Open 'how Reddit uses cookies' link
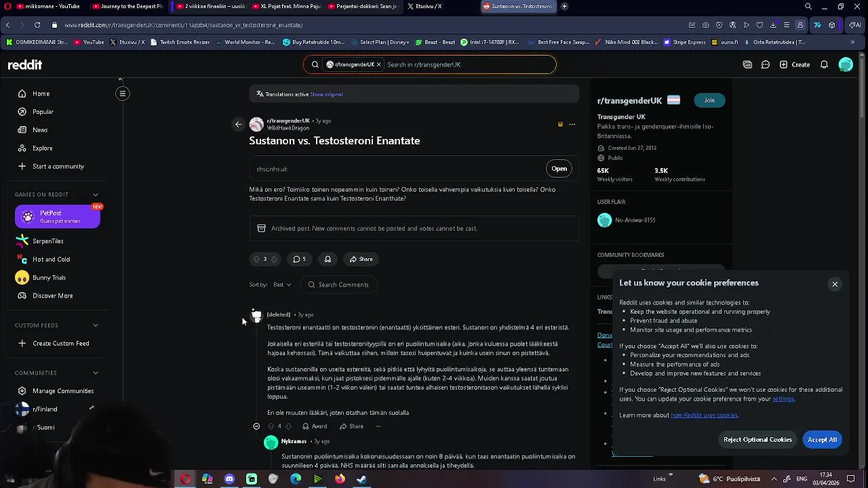Image resolution: width=868 pixels, height=488 pixels. click(704, 415)
